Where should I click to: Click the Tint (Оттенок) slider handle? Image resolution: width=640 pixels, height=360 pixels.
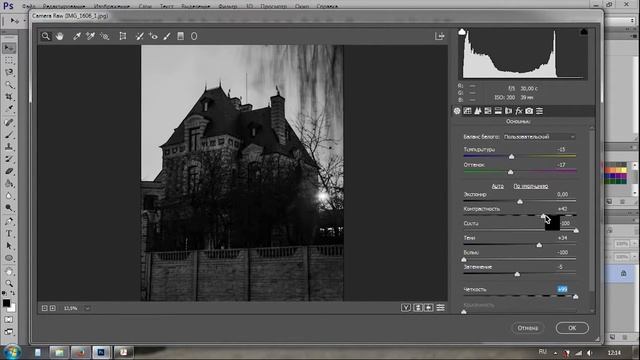511,172
